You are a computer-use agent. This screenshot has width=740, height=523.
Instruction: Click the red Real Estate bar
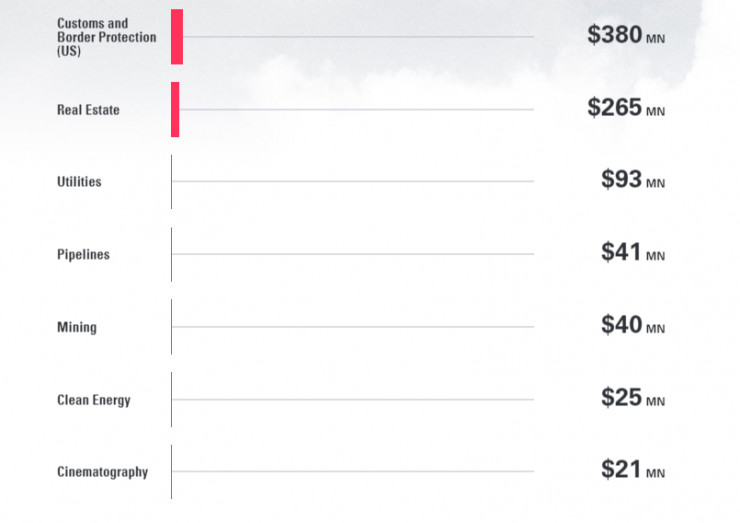(175, 109)
